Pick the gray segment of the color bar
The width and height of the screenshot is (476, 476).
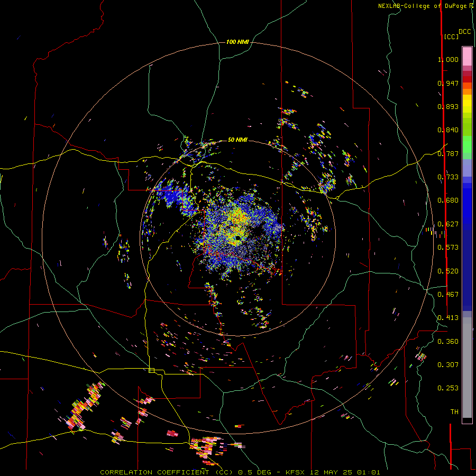click(x=467, y=368)
